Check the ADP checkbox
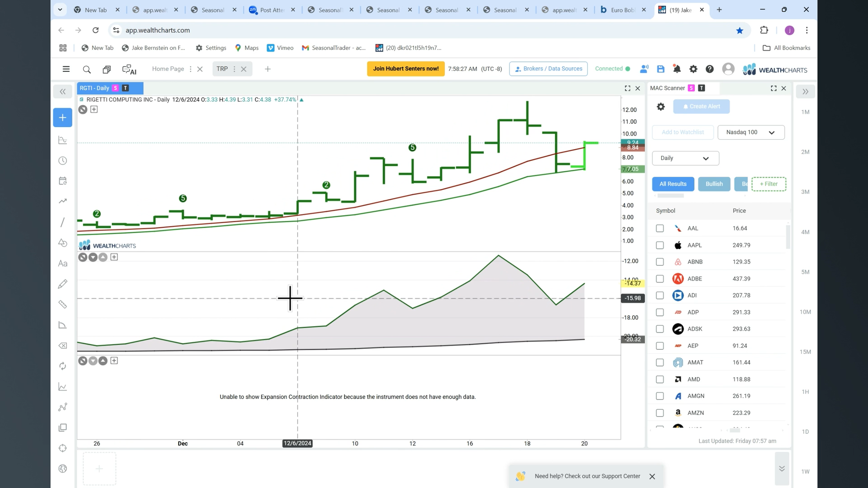The width and height of the screenshot is (868, 488). 660,312
